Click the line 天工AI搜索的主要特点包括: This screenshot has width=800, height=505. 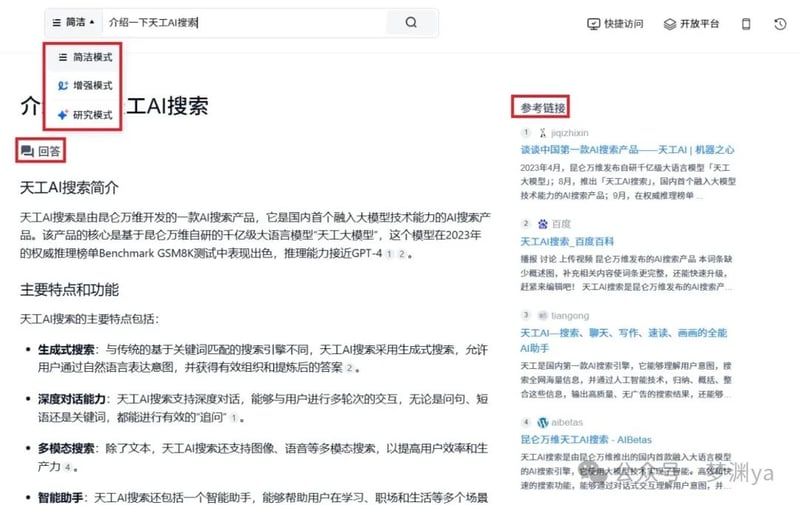[89, 319]
